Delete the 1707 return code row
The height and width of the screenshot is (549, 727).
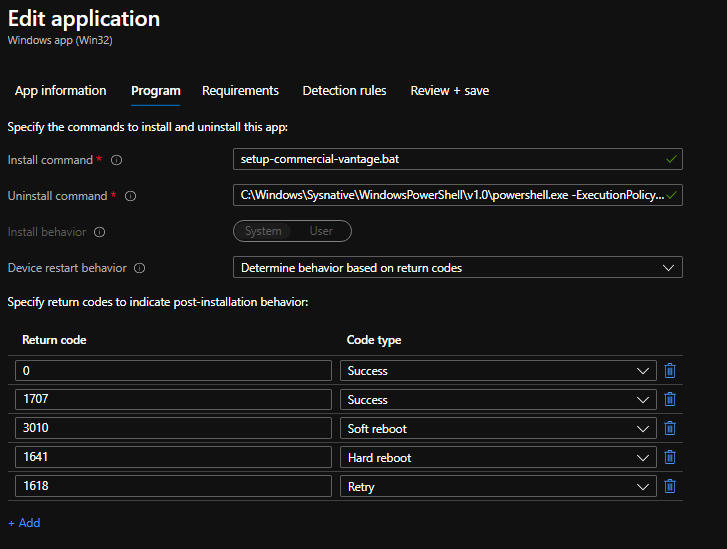pos(670,400)
